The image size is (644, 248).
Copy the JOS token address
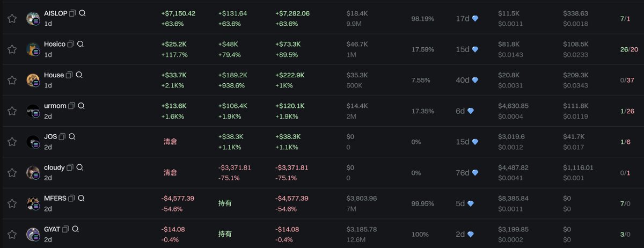(62, 136)
